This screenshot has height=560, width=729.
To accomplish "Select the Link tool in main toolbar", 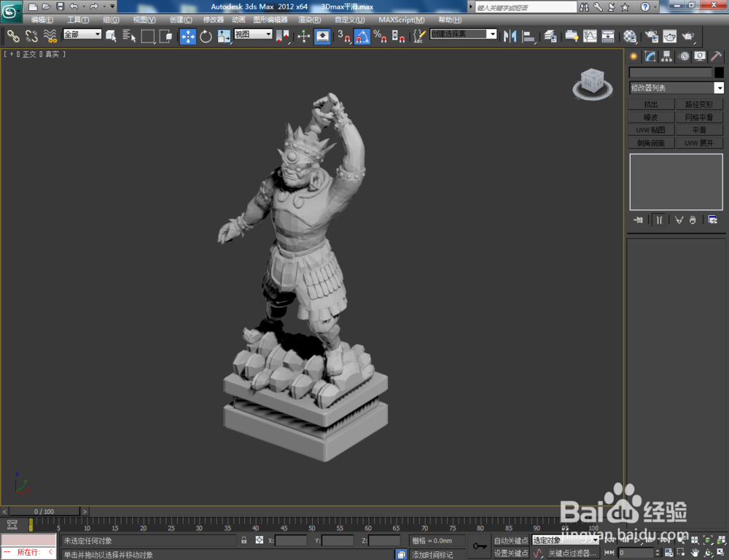I will click(13, 36).
